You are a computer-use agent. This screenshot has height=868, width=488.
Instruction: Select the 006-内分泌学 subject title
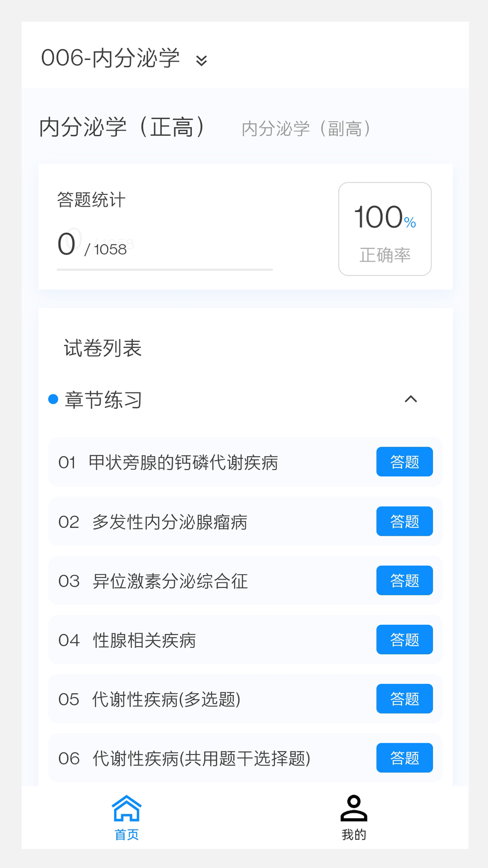tap(111, 58)
